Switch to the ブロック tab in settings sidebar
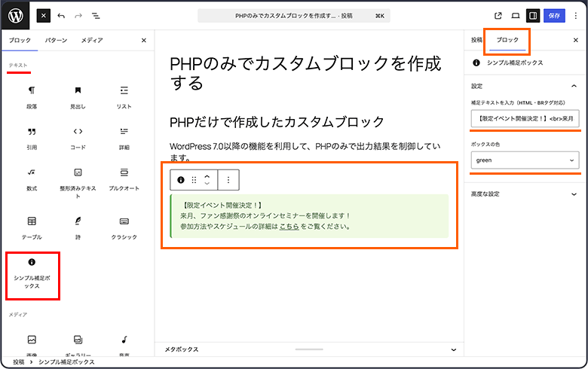 [x=507, y=40]
